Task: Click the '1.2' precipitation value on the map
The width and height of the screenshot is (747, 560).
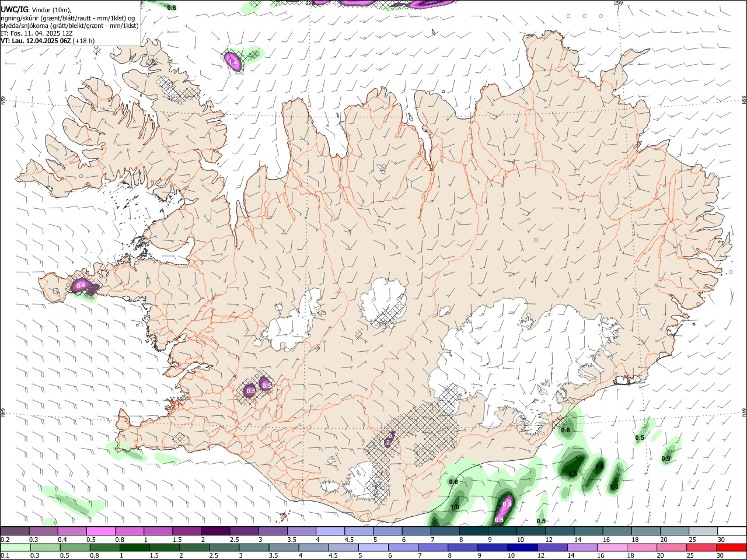Action: pos(233,61)
